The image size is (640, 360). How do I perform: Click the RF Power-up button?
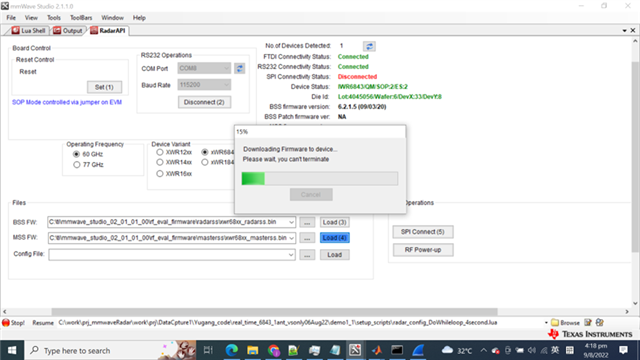click(x=422, y=250)
